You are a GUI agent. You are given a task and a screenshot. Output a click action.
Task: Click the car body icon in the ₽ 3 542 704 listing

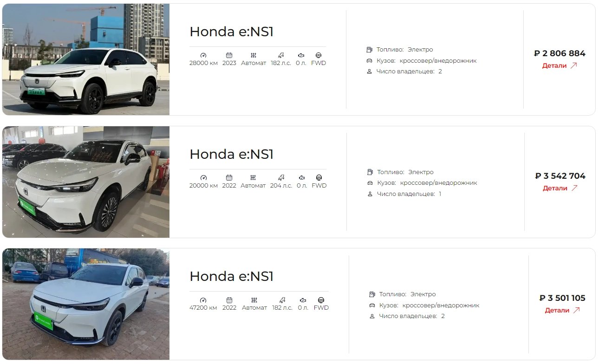point(370,183)
